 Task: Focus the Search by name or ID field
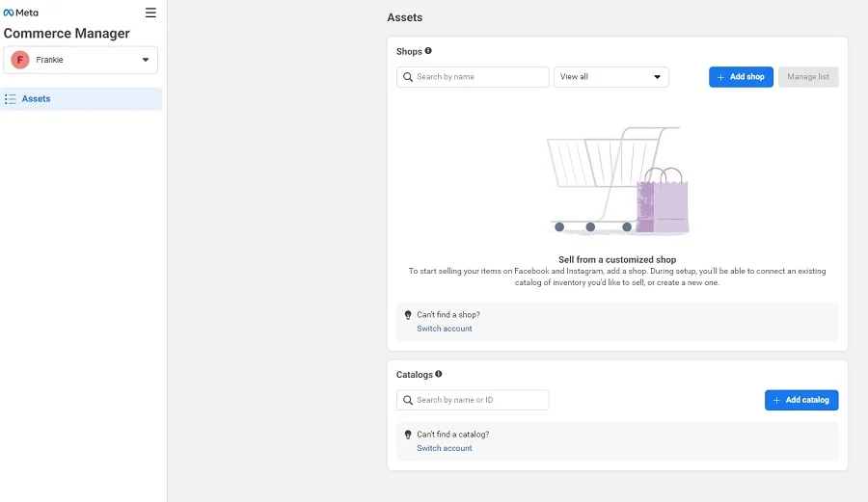(x=480, y=400)
